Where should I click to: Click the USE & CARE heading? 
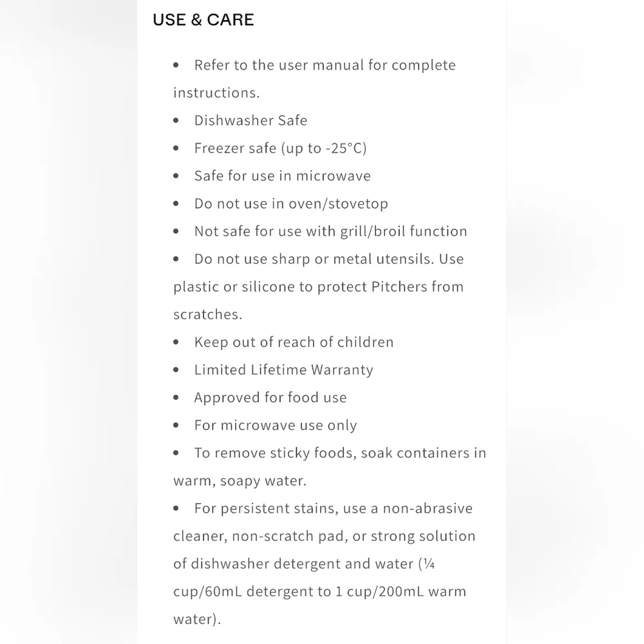(x=204, y=20)
